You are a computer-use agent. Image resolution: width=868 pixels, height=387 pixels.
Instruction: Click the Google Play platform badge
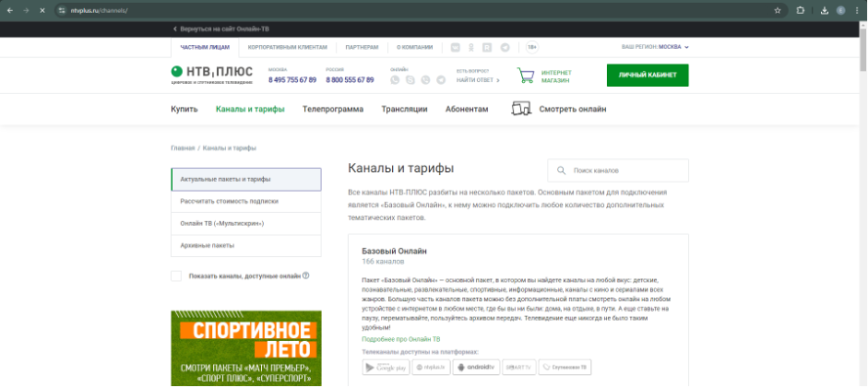coord(386,367)
